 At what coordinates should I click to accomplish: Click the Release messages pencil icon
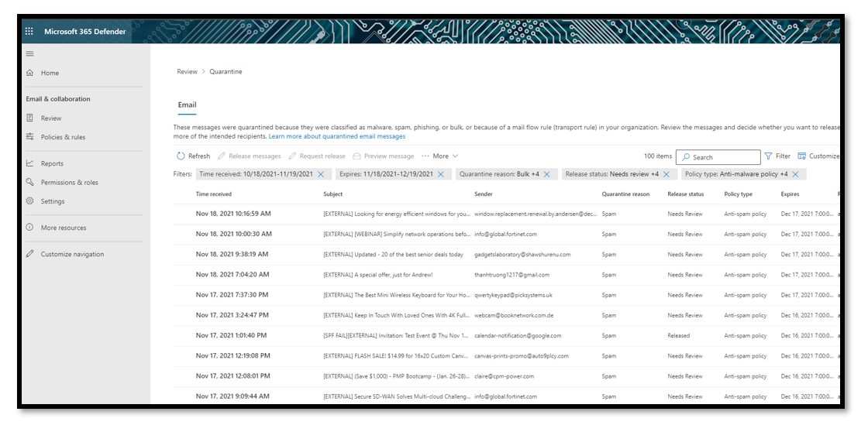click(222, 156)
